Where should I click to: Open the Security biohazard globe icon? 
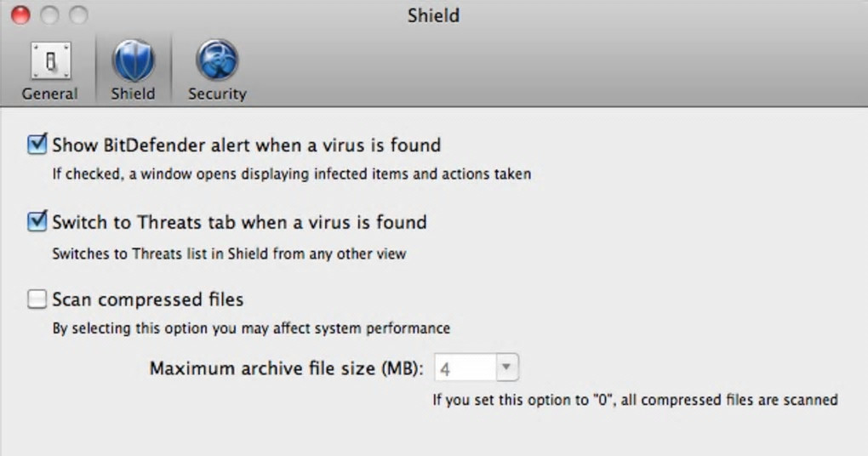click(x=217, y=61)
